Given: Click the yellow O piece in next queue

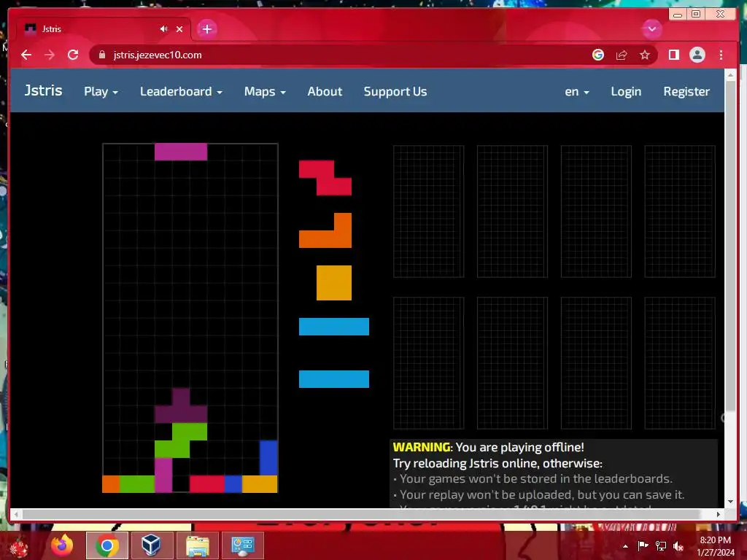Looking at the screenshot, I should pyautogui.click(x=334, y=283).
